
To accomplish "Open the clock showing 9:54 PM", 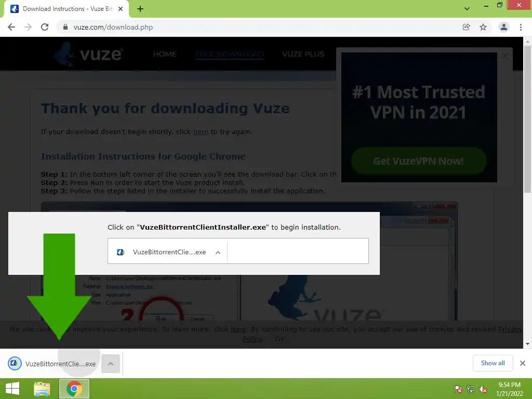I will (509, 389).
